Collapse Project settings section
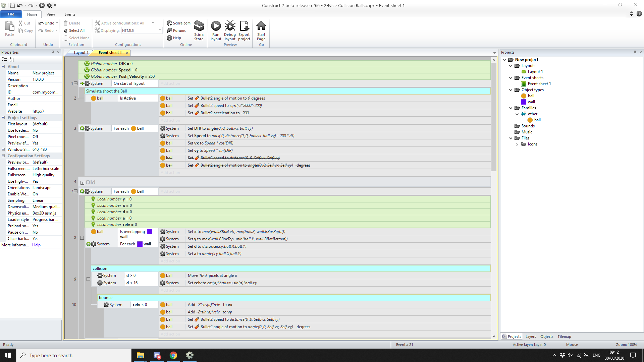644x362 pixels. [x=3, y=118]
